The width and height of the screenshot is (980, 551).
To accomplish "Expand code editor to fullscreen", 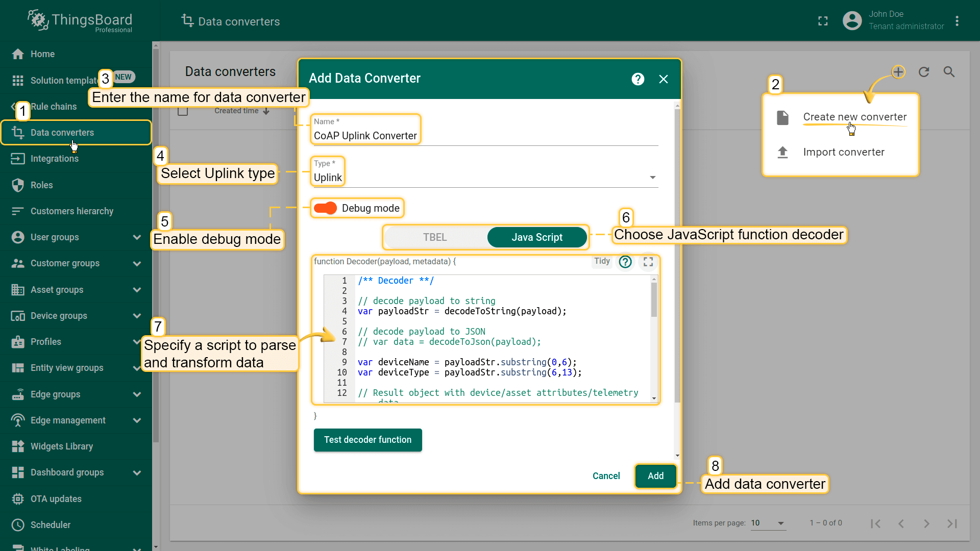I will click(x=648, y=262).
